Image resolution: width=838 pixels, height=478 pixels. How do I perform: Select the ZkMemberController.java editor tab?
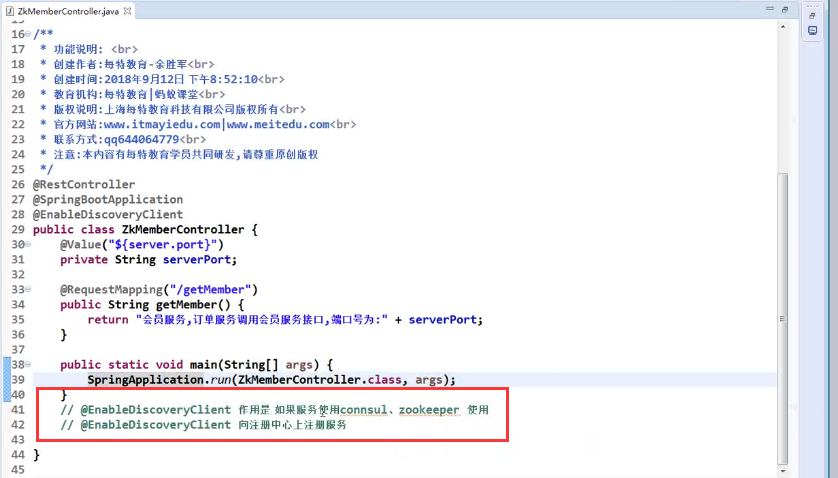click(68, 11)
